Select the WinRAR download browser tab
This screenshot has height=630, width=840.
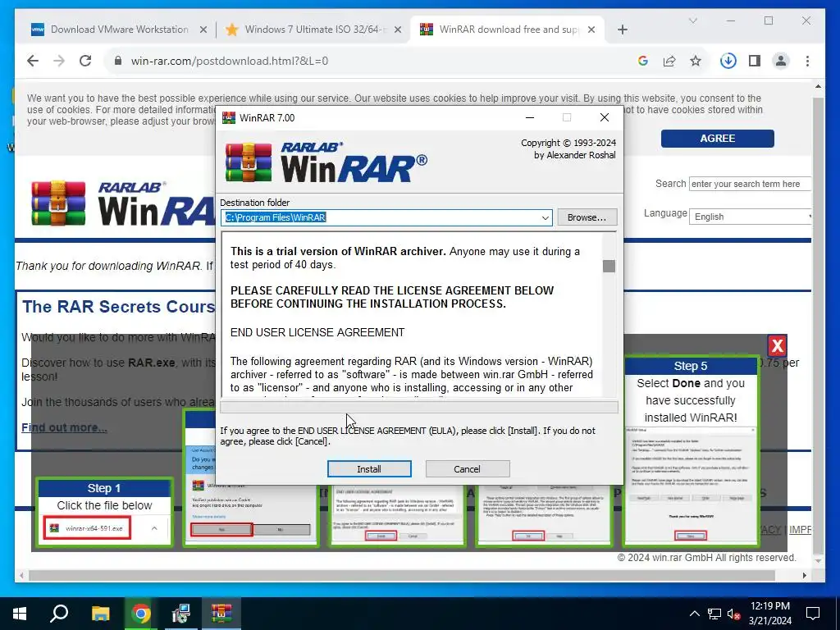pyautogui.click(x=507, y=30)
